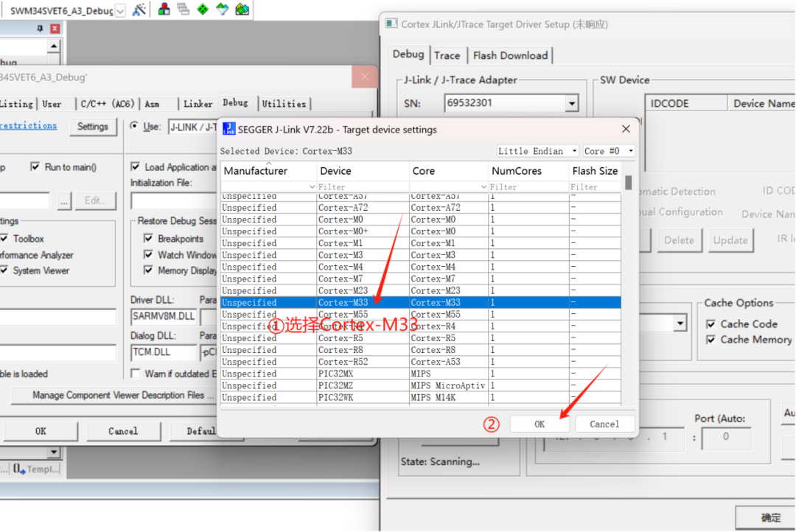Open Manage Project Items blocks icon
Image resolution: width=796 pixels, height=532 pixels.
pos(164,9)
